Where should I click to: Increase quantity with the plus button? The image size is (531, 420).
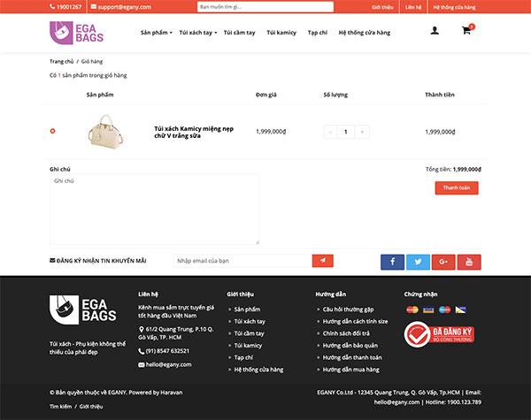coord(362,132)
